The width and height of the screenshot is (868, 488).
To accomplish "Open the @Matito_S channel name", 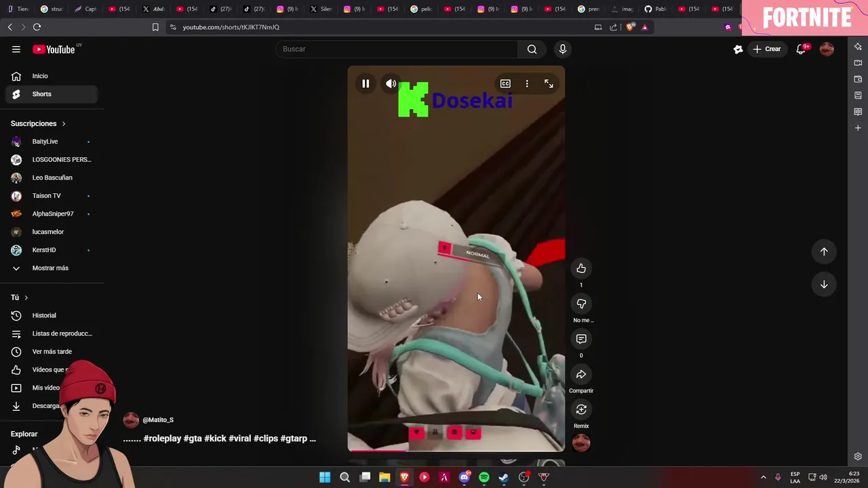I will [158, 420].
